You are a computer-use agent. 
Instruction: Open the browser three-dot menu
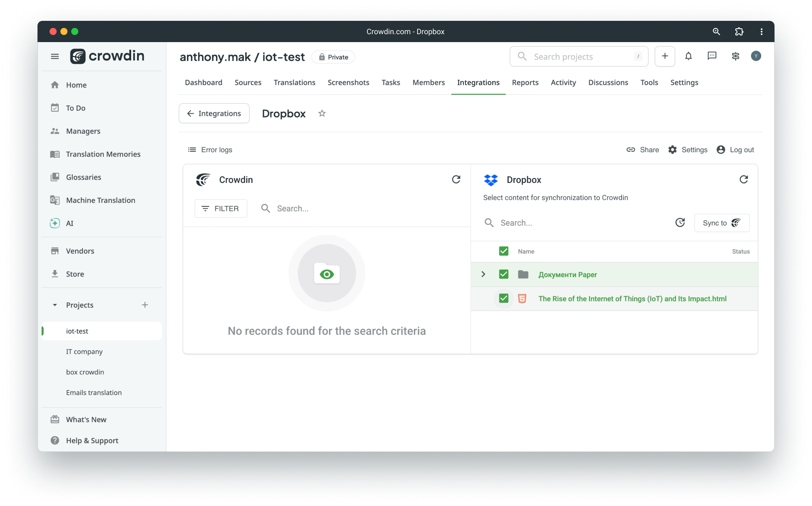pos(761,32)
